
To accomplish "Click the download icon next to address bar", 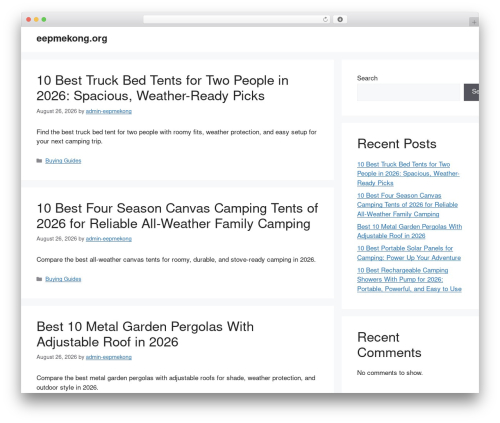I will point(340,20).
